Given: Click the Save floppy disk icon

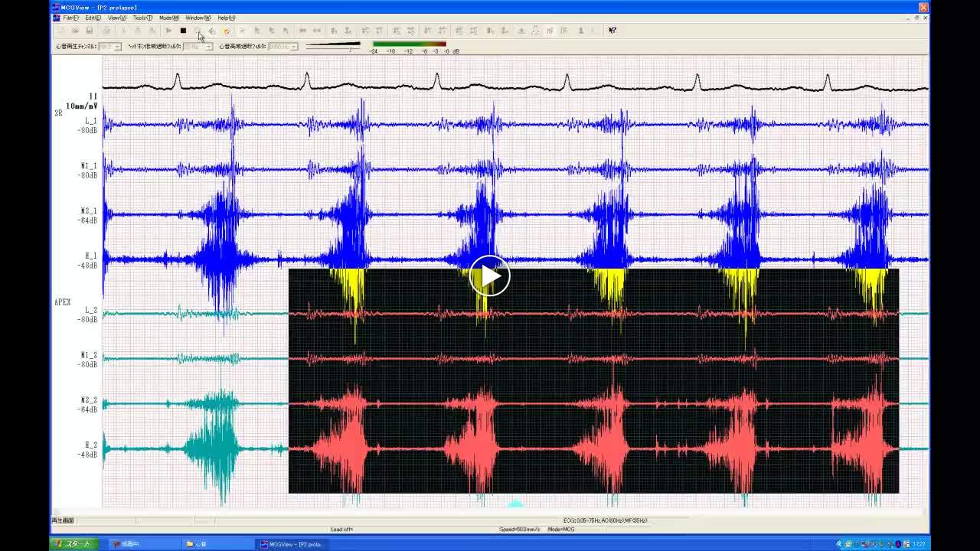Looking at the screenshot, I should point(90,31).
